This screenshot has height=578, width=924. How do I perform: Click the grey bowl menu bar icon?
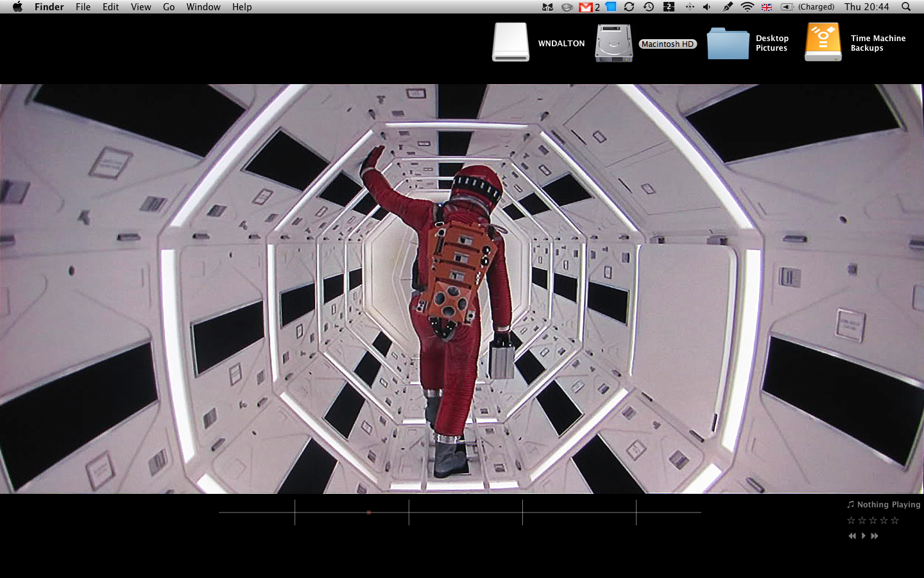567,7
